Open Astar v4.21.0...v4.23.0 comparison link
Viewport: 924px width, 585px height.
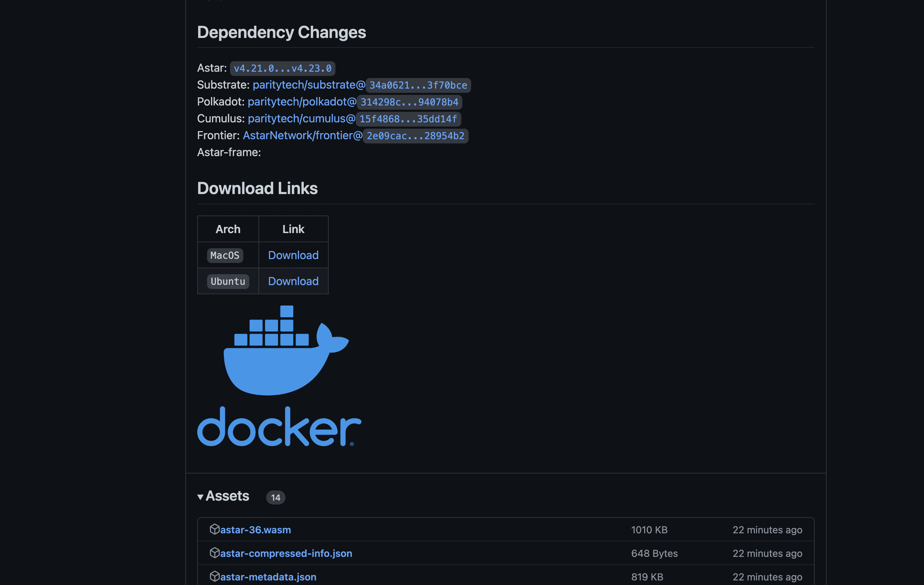click(282, 68)
